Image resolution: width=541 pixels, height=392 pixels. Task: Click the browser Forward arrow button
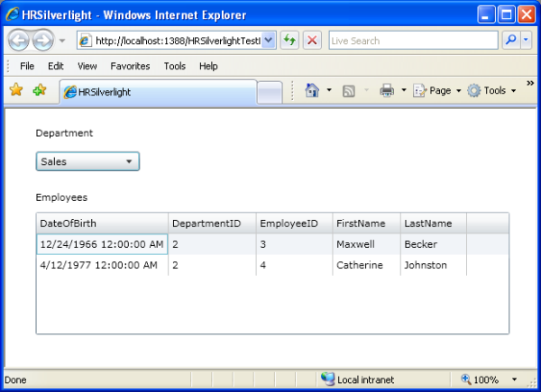pos(43,41)
